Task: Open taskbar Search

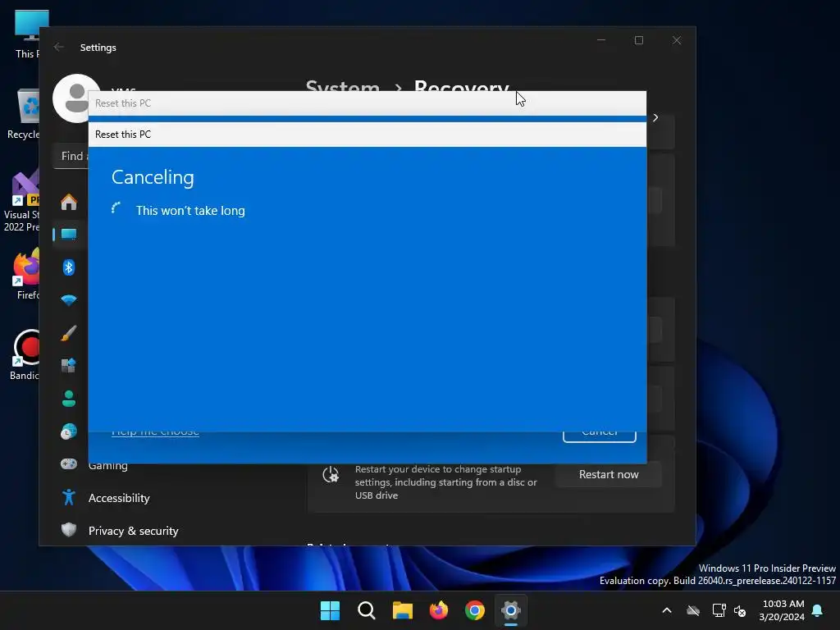Action: (x=367, y=610)
